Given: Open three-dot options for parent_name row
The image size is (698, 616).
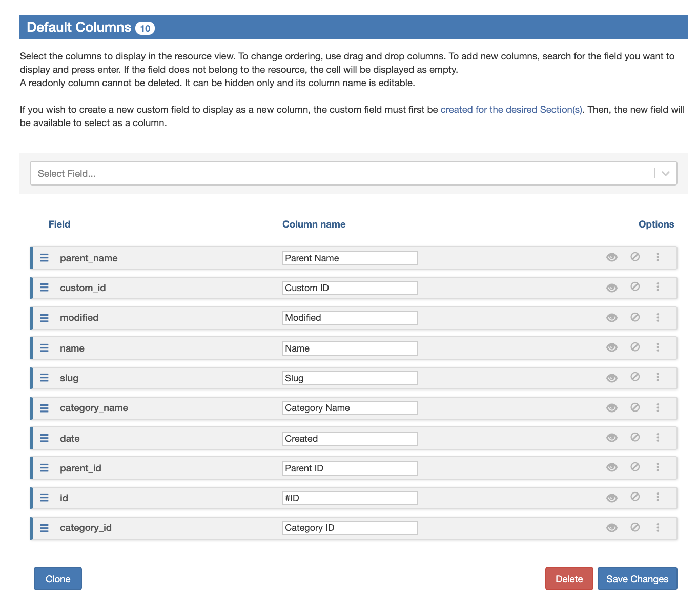Looking at the screenshot, I should coord(658,257).
